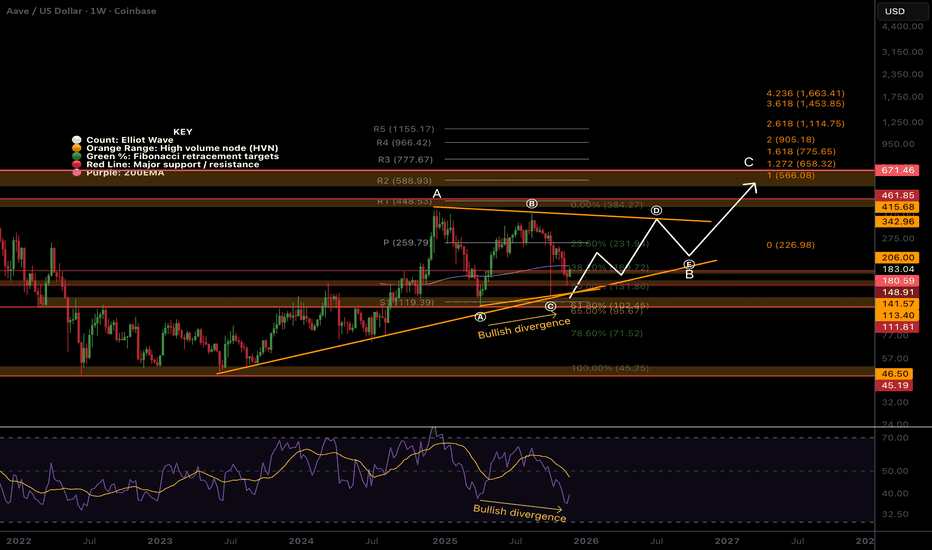Screen dimensions: 932x550
Task: Click the green Fibonacci retracement legend dot
Action: [x=74, y=156]
